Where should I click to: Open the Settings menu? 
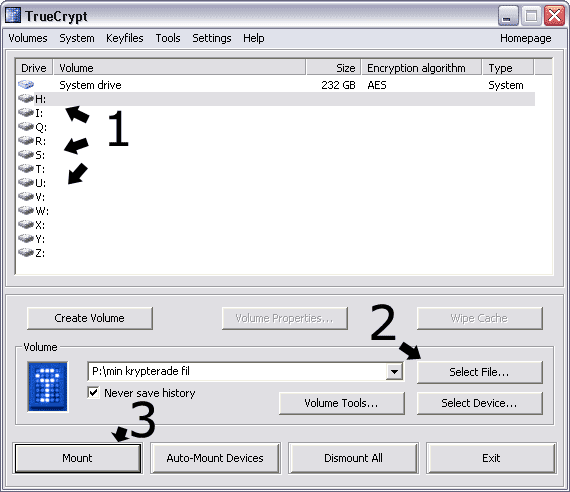click(x=212, y=38)
